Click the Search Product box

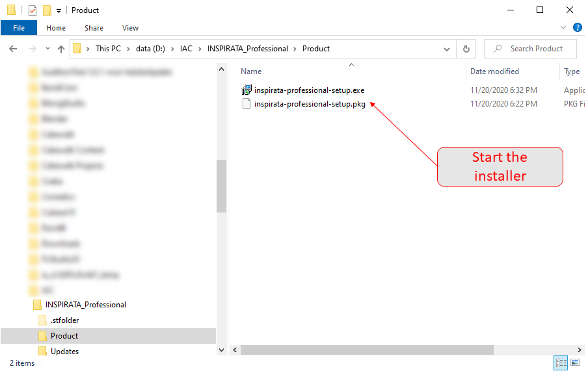[530, 49]
